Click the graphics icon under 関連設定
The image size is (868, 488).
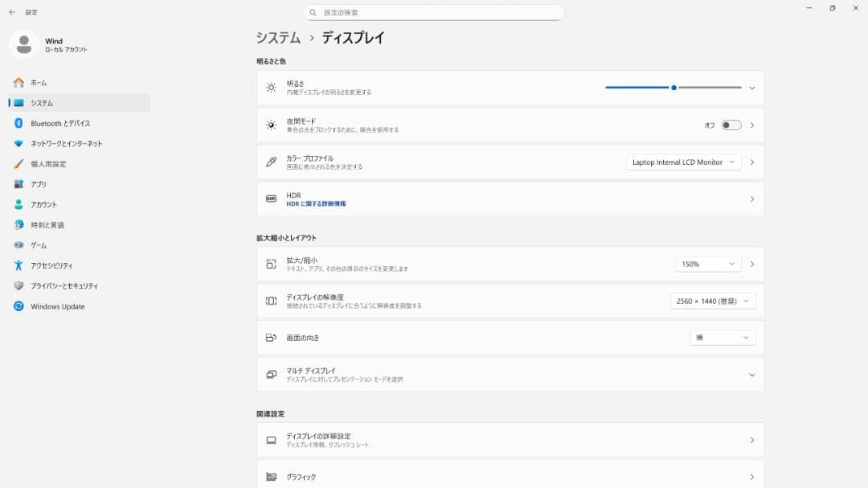pyautogui.click(x=271, y=476)
